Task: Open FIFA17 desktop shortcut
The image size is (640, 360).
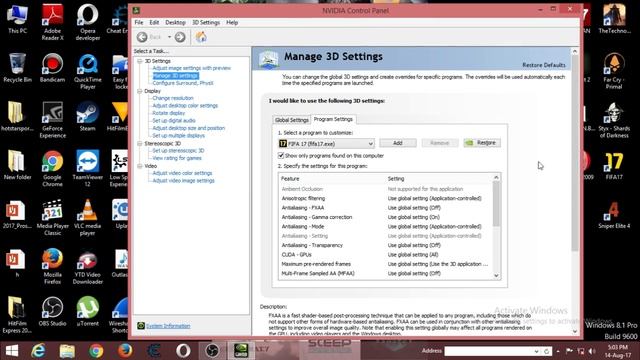Action: pyautogui.click(x=614, y=165)
